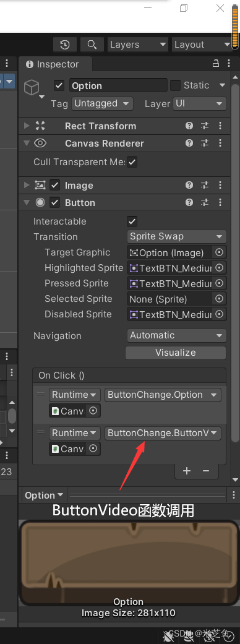Select the Inspector tab
240x644 pixels.
[54, 64]
